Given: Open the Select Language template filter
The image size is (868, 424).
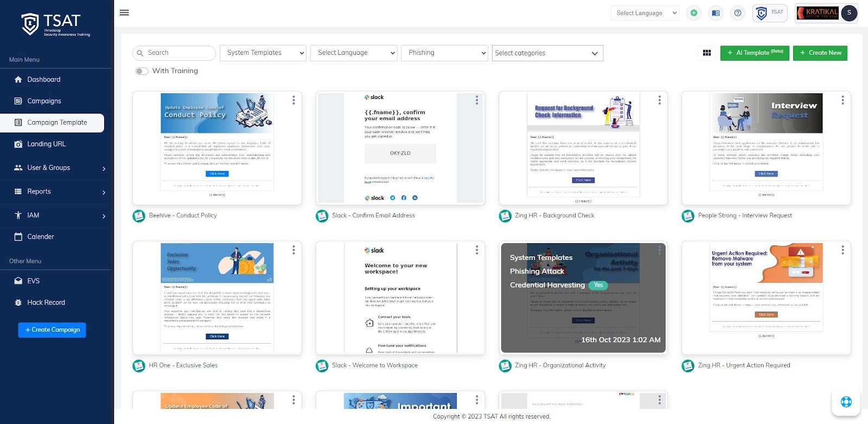Looking at the screenshot, I should click(354, 53).
